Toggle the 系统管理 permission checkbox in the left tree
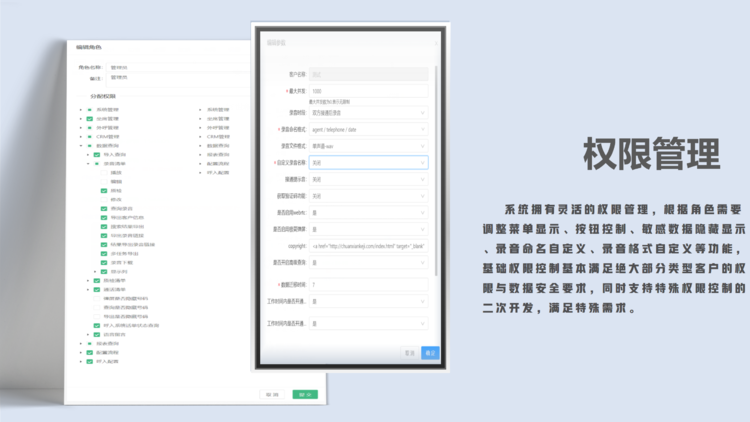This screenshot has height=422, width=750. point(89,109)
